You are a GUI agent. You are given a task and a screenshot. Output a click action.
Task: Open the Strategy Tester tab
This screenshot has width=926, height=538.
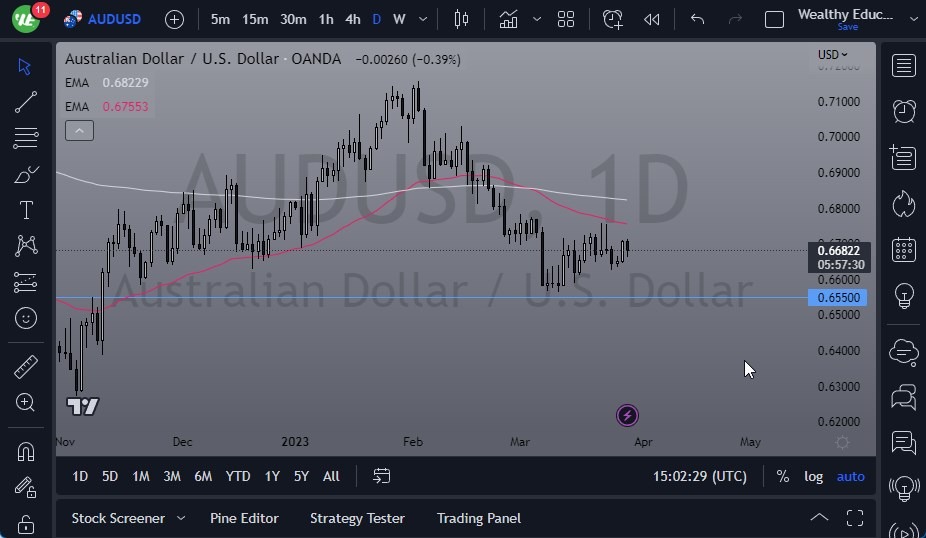click(357, 518)
